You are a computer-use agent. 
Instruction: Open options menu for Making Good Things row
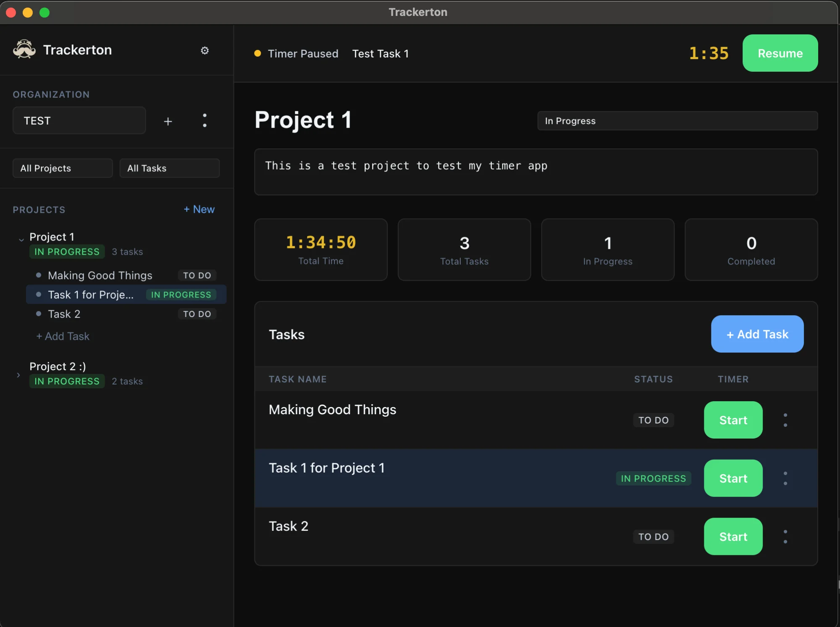pos(785,420)
